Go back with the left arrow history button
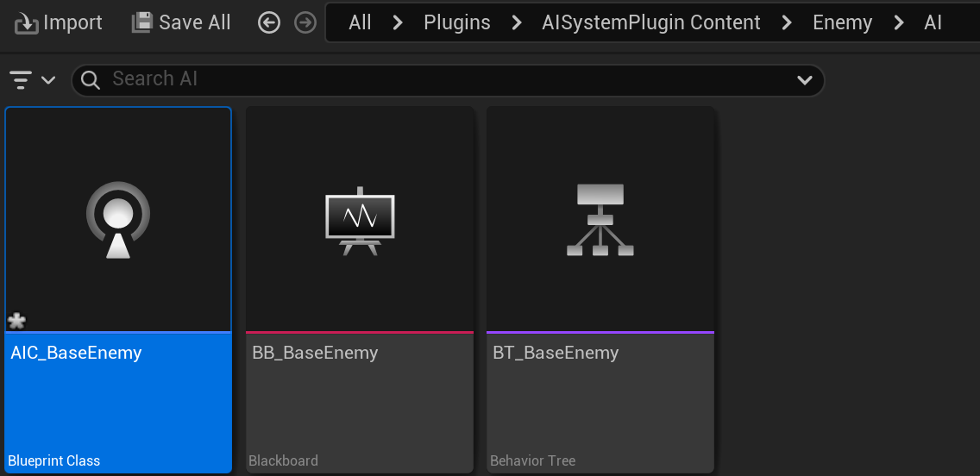 (269, 23)
